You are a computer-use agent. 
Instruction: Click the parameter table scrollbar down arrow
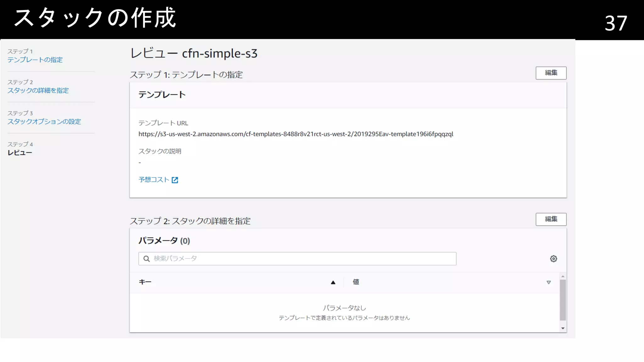coord(563,328)
